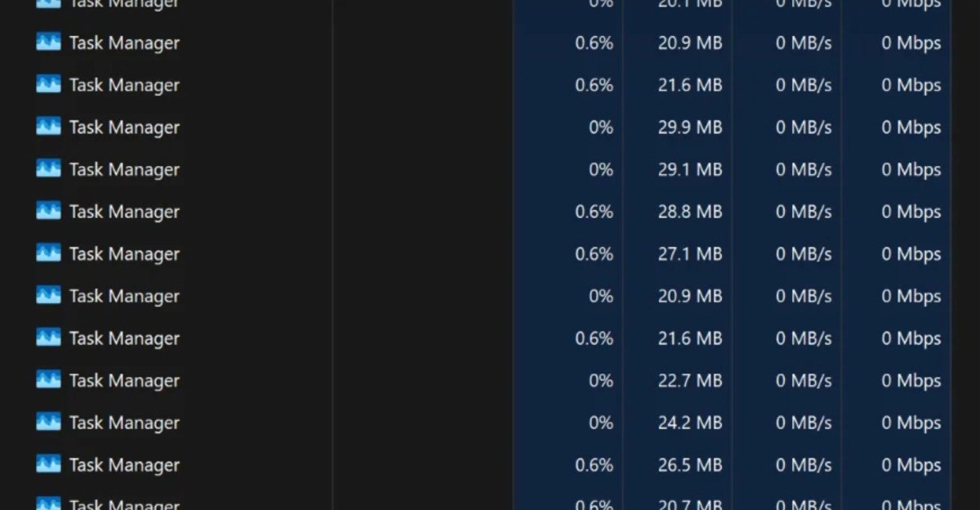The image size is (980, 510).
Task: Click the Task Manager icon in the 27.1 MB row
Action: pos(49,253)
